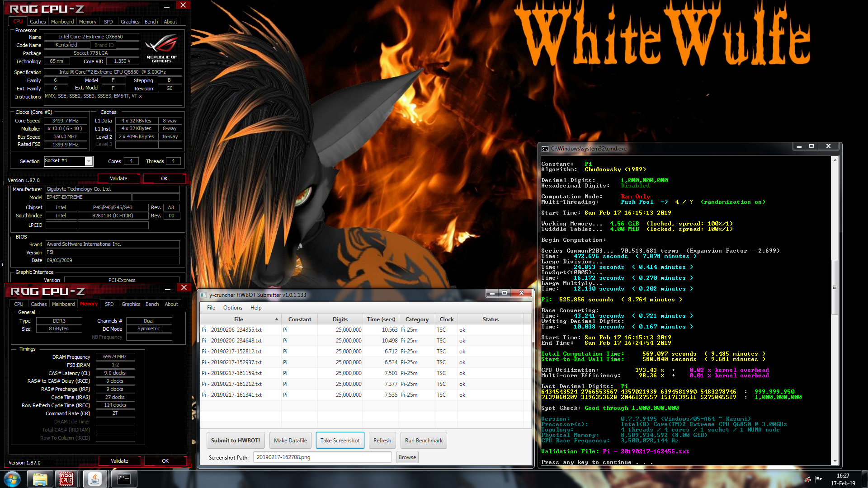Select row Pi - 20190217-161341.txt

tap(365, 395)
